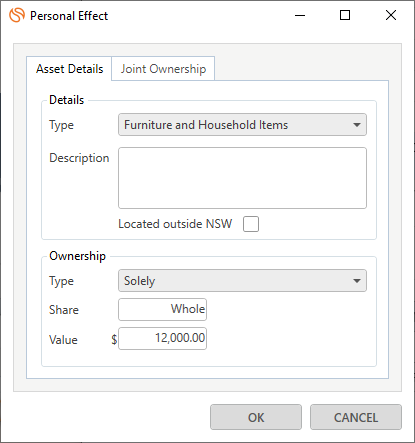The width and height of the screenshot is (415, 443).
Task: Close the Personal Effect dialog
Action: click(391, 15)
